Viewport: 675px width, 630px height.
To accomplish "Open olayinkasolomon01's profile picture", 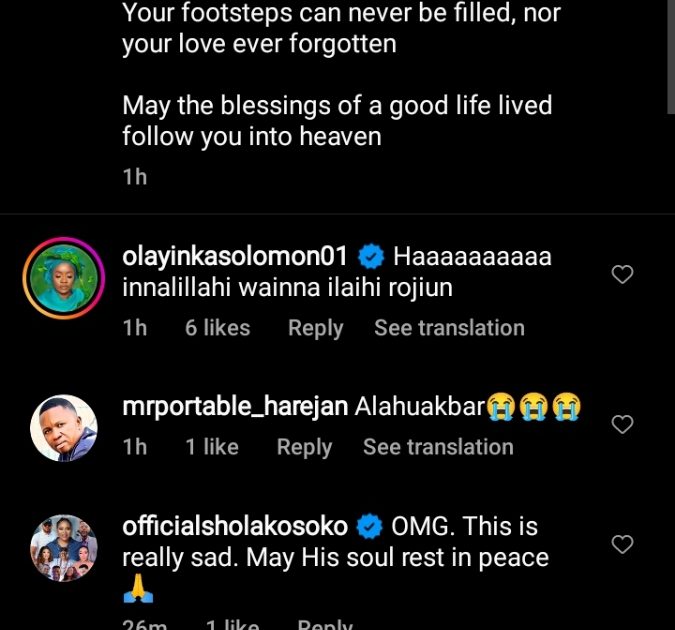I will pyautogui.click(x=64, y=275).
